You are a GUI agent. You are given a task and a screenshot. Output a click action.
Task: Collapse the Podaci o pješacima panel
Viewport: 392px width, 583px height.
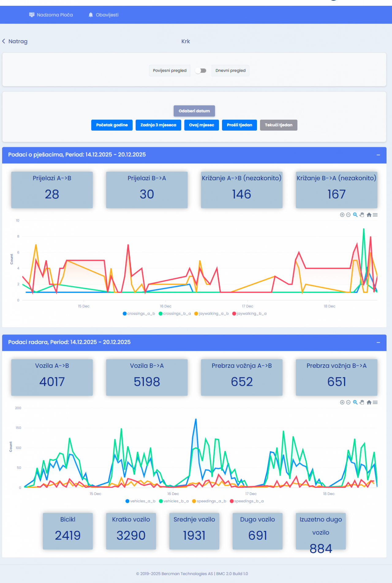coord(378,155)
